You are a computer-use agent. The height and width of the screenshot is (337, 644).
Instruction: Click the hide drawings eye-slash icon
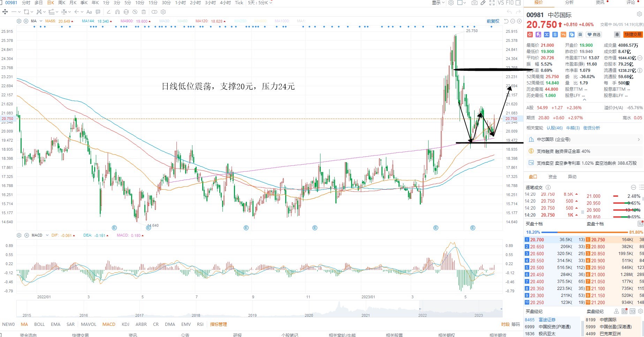coord(135,12)
